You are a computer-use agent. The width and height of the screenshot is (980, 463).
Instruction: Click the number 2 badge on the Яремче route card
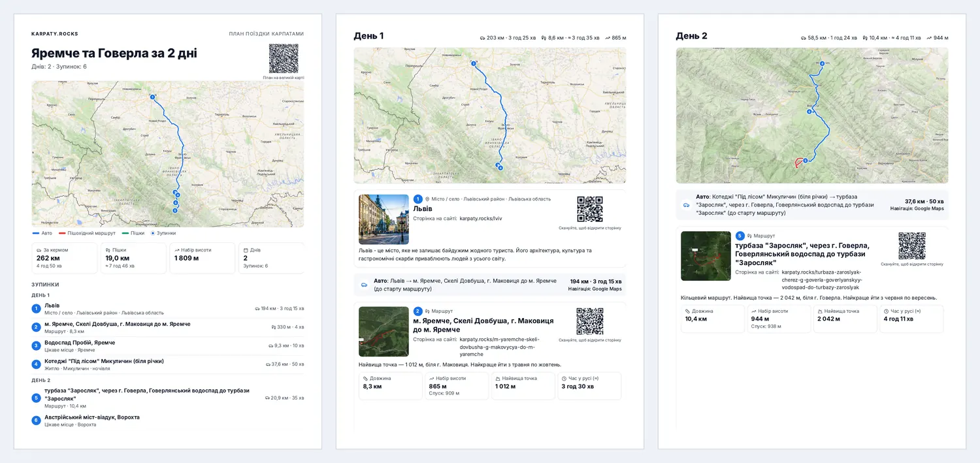tap(418, 311)
